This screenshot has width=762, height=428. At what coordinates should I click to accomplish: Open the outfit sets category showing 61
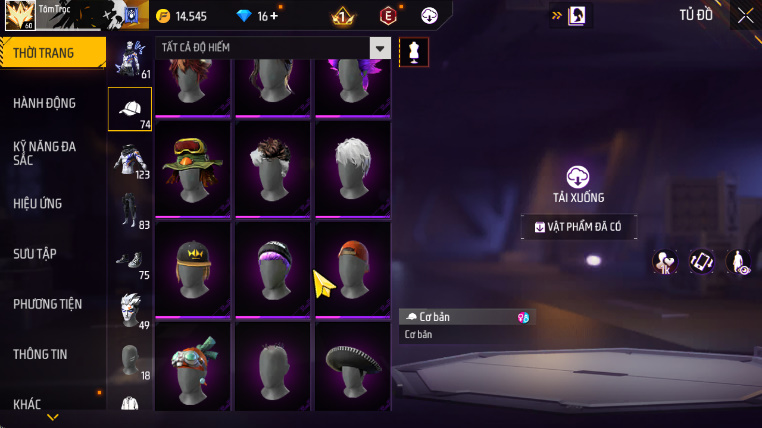coord(130,59)
